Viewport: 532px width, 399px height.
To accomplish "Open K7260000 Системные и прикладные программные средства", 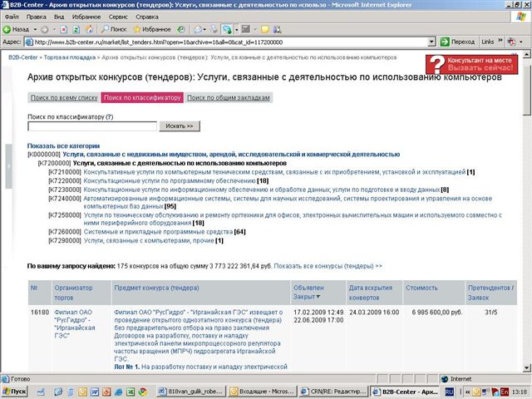I will point(158,232).
